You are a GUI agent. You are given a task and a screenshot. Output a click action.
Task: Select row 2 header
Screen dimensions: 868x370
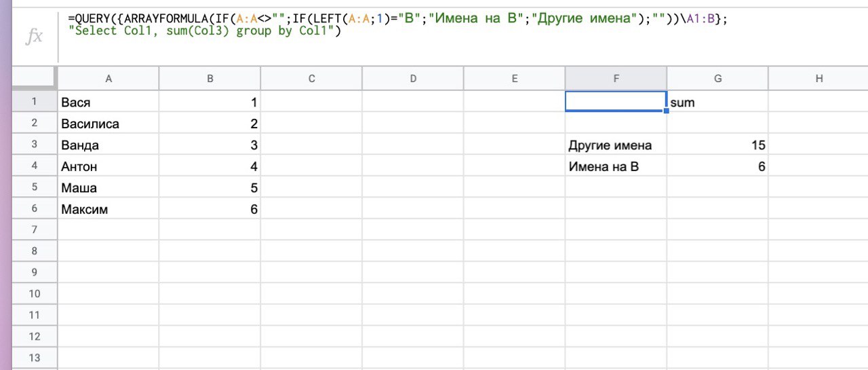(x=35, y=123)
